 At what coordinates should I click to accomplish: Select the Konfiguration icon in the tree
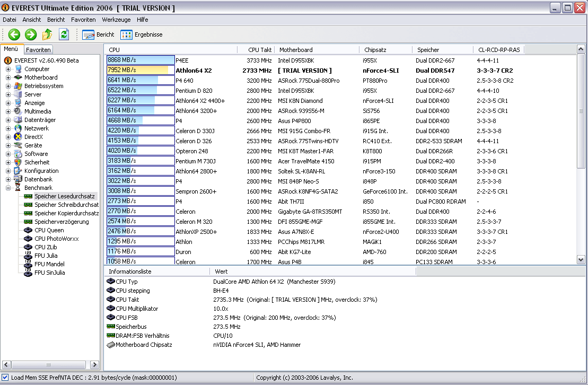(18, 171)
